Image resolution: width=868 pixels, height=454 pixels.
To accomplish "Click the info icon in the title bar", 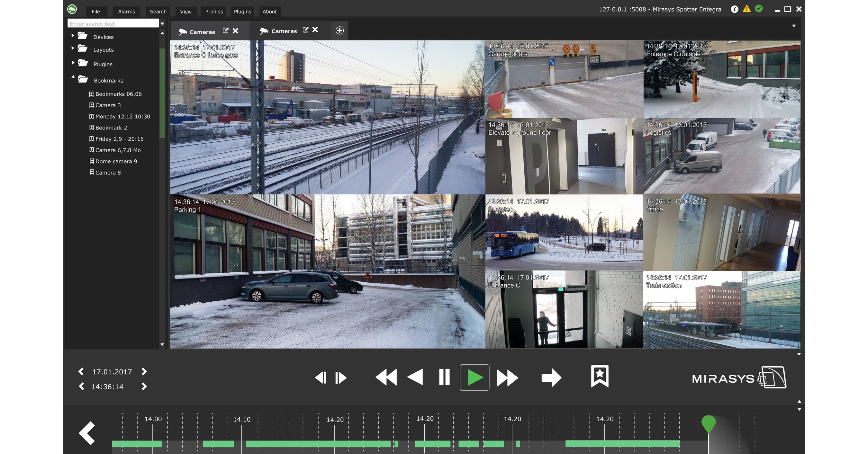I will (734, 9).
